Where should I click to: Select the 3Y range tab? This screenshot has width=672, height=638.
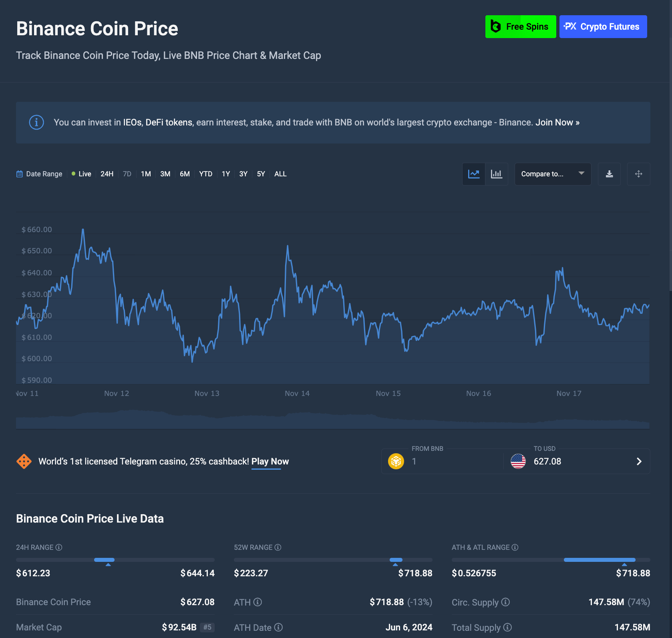pyautogui.click(x=243, y=174)
